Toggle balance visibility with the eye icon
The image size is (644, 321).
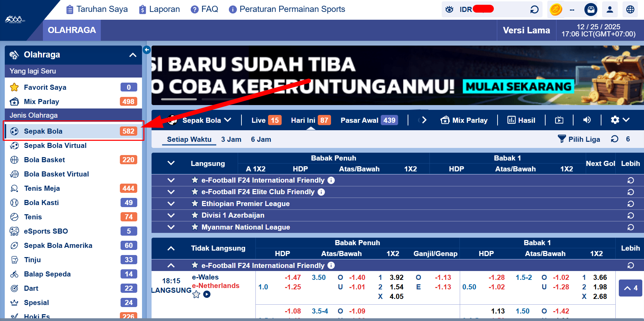click(x=450, y=9)
